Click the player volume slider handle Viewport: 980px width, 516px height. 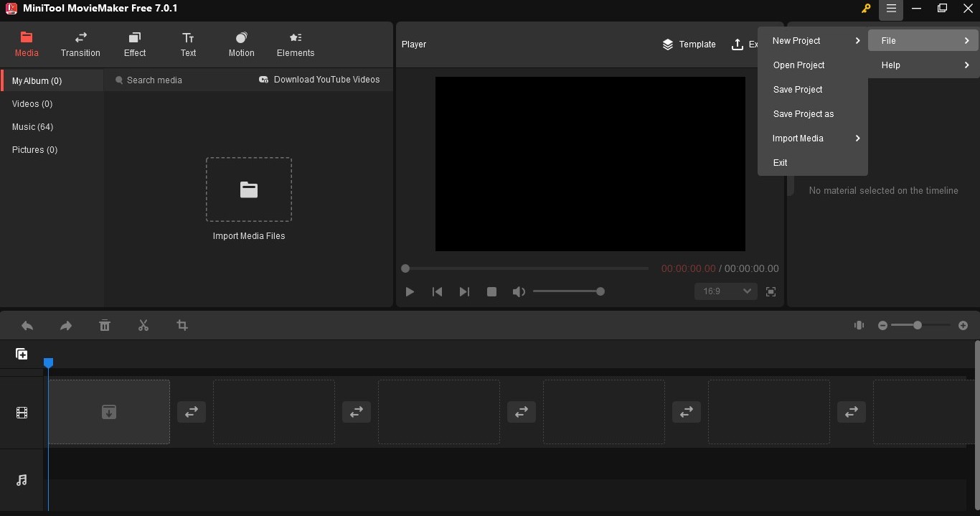tap(600, 291)
